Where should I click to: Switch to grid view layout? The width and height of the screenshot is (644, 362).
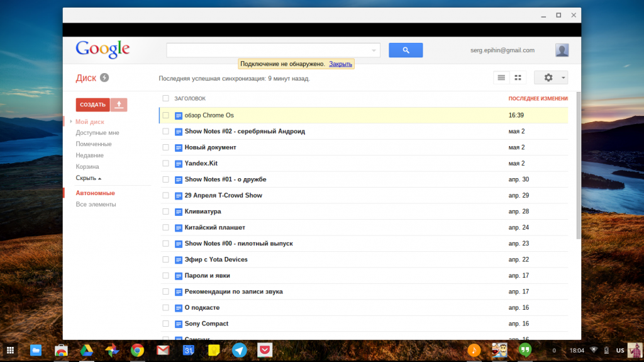pyautogui.click(x=518, y=77)
